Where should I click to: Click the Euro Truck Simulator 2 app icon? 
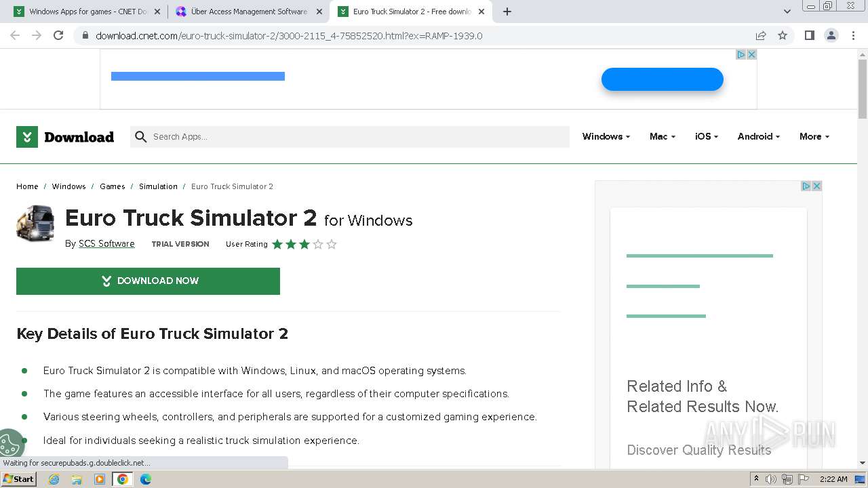35,223
